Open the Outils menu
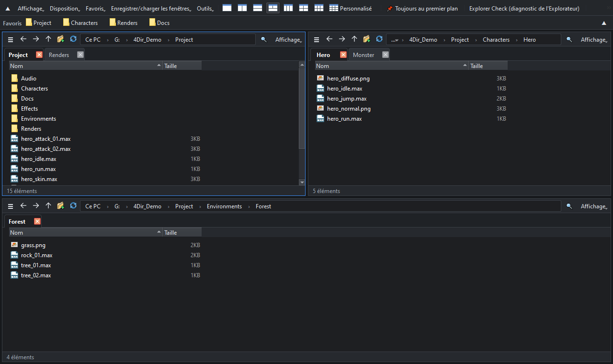The height and width of the screenshot is (364, 613). [x=205, y=9]
